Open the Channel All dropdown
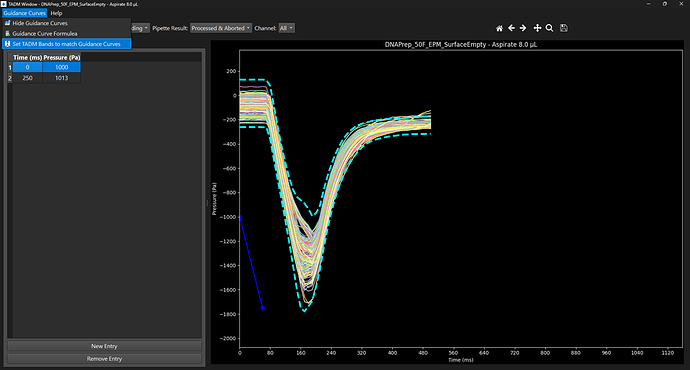Viewport: 690px width, 370px height. point(286,28)
